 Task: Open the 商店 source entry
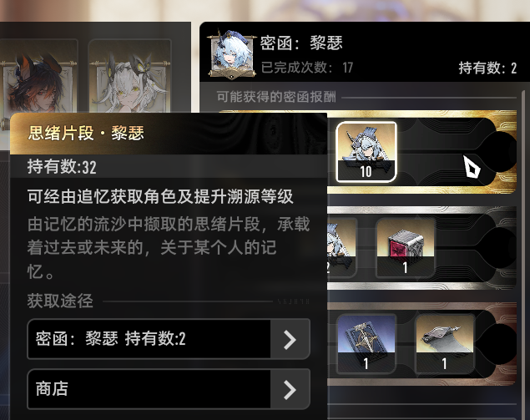pyautogui.click(x=169, y=389)
